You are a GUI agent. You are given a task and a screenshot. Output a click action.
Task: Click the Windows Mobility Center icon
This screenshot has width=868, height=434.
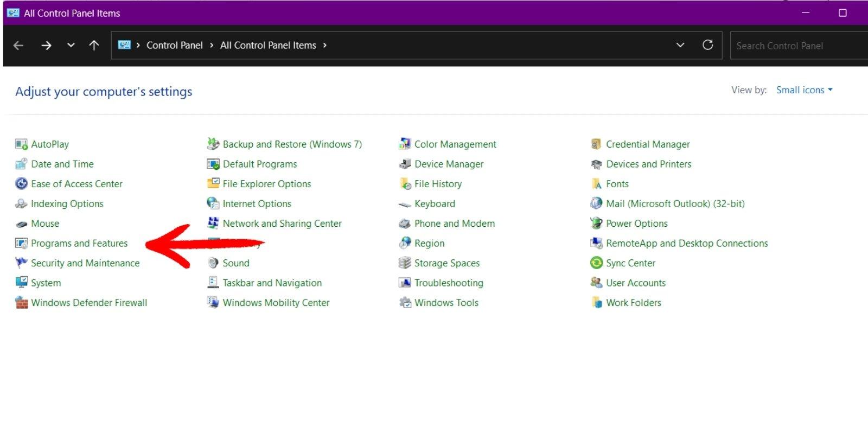pos(213,303)
